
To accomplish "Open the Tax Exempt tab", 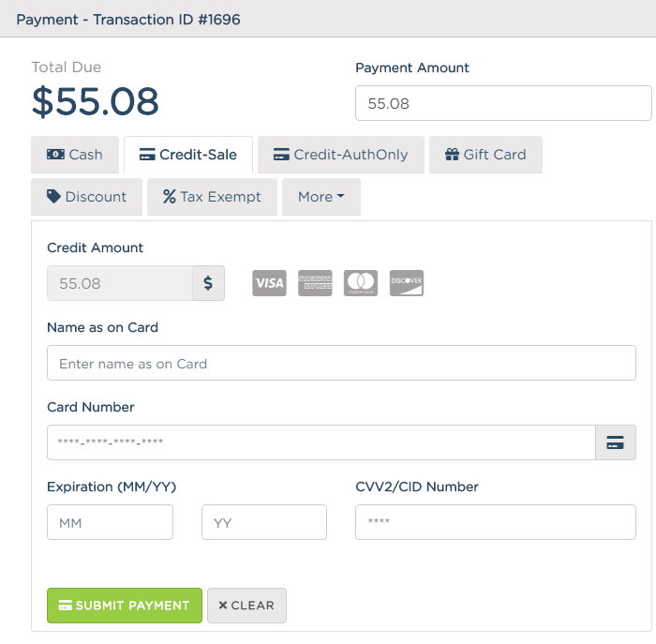I will tap(212, 197).
